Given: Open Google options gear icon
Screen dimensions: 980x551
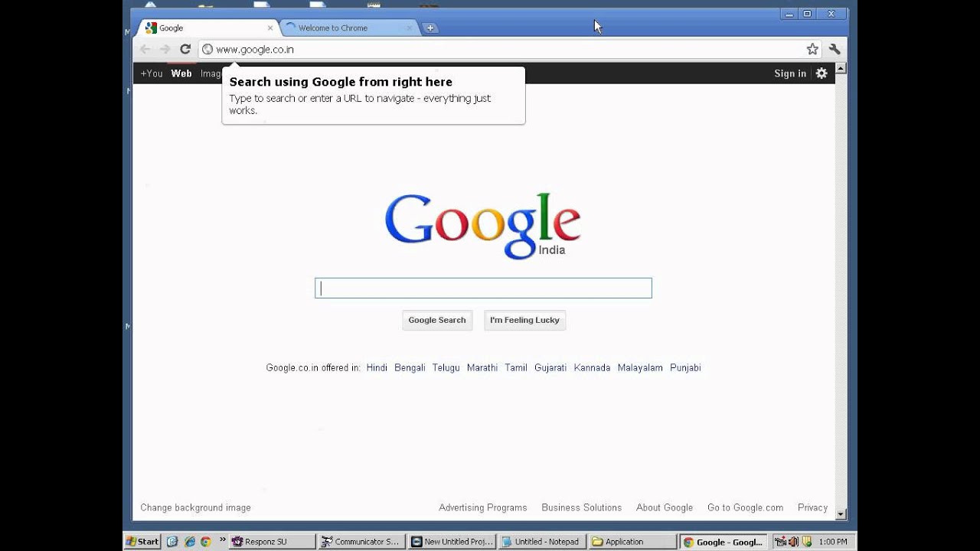Looking at the screenshot, I should pyautogui.click(x=822, y=73).
